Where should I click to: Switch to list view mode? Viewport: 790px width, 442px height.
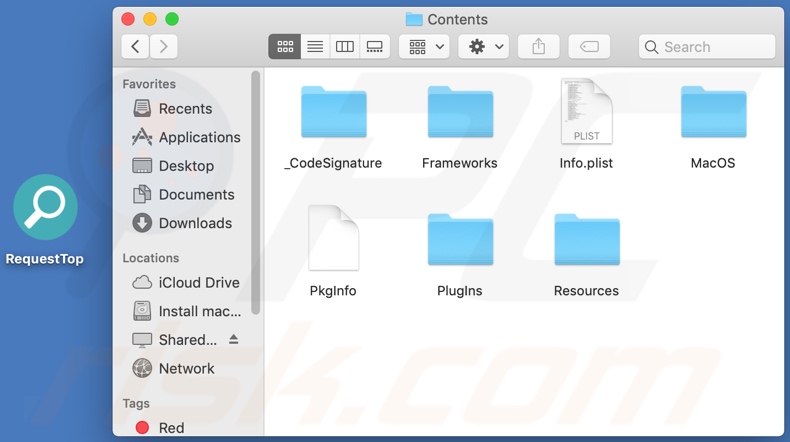pos(315,47)
